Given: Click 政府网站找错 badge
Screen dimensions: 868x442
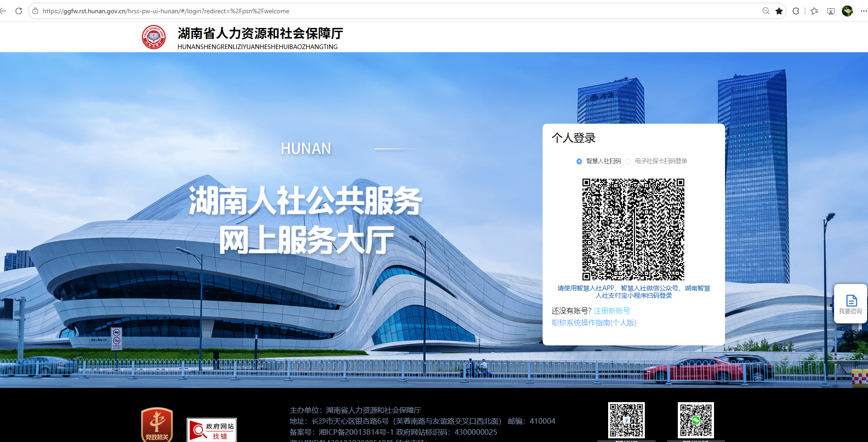Looking at the screenshot, I should [212, 430].
